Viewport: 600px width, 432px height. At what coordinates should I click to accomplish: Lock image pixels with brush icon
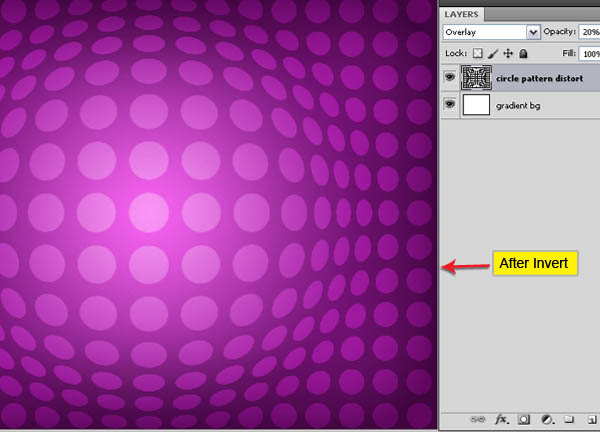tap(494, 53)
